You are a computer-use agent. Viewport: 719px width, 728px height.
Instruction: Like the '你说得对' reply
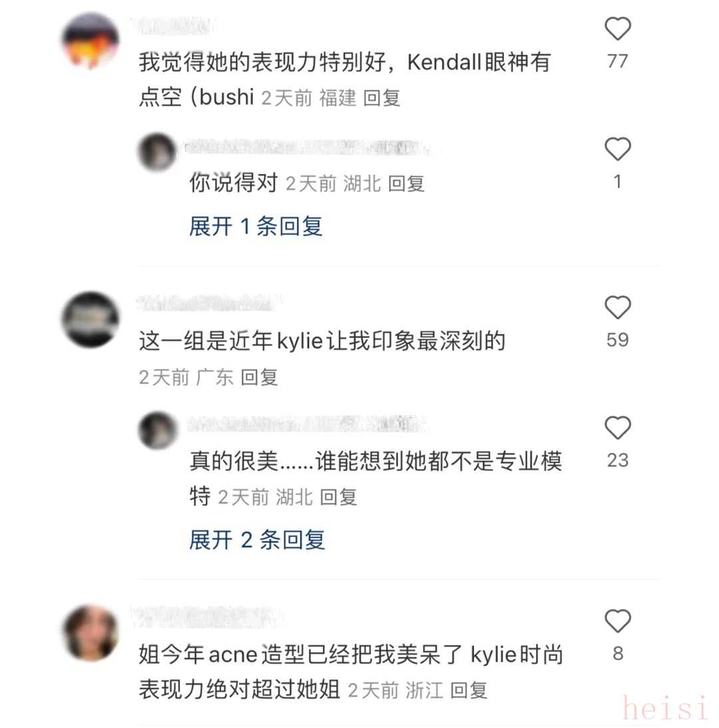[x=617, y=149]
